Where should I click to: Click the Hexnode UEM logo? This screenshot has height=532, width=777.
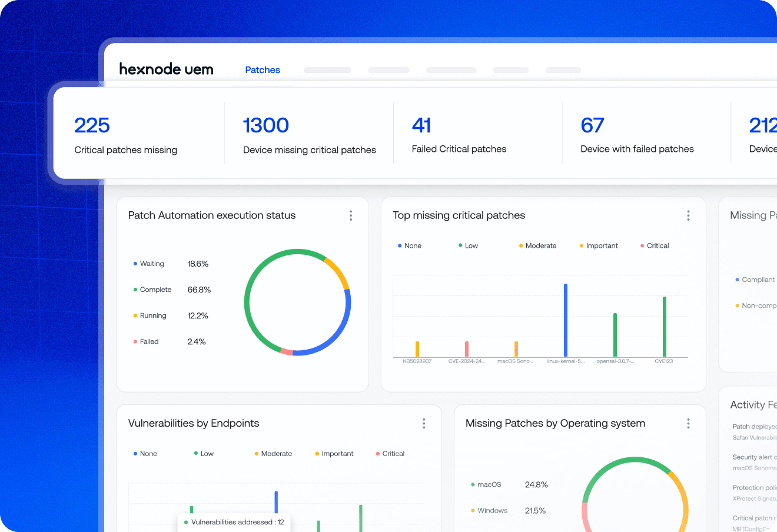(x=166, y=69)
